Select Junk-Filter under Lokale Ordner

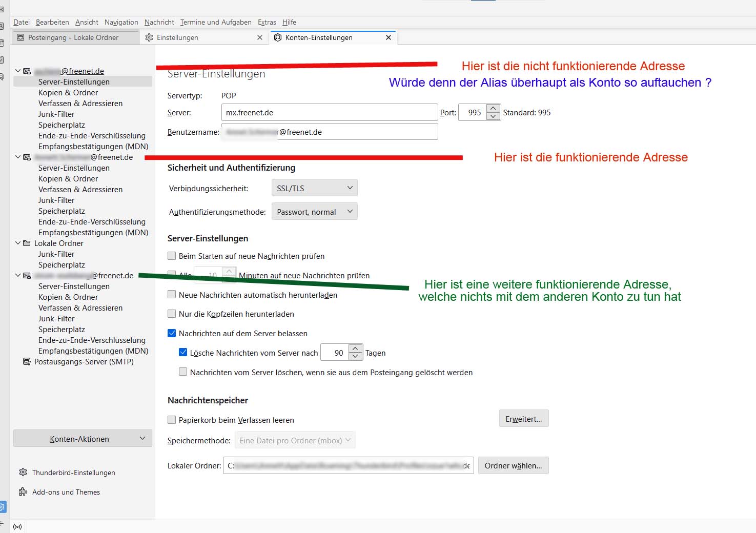tap(56, 254)
